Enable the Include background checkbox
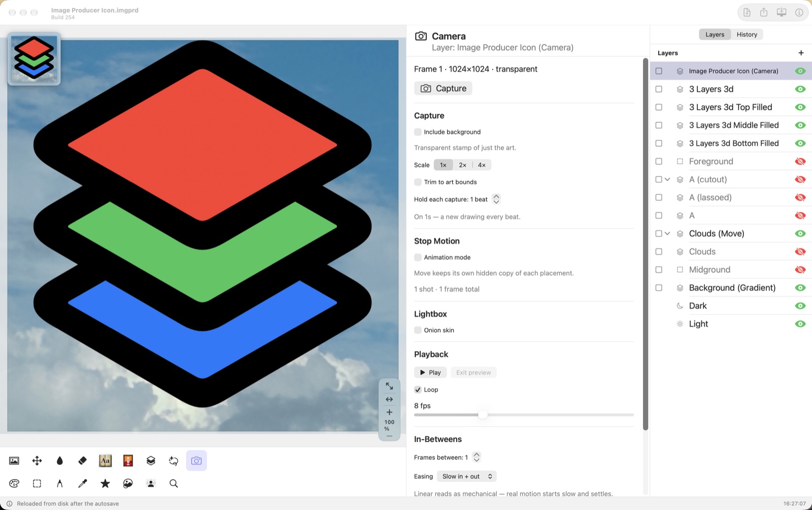Viewport: 812px width, 510px height. pyautogui.click(x=418, y=132)
